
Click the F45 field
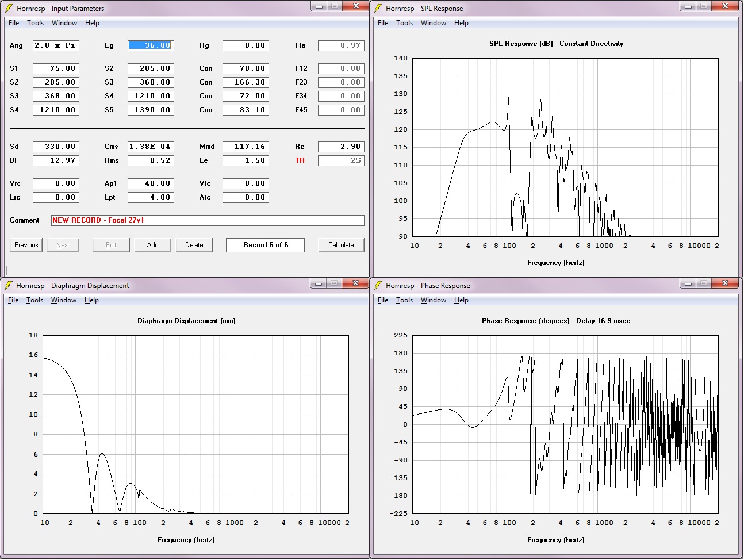341,110
